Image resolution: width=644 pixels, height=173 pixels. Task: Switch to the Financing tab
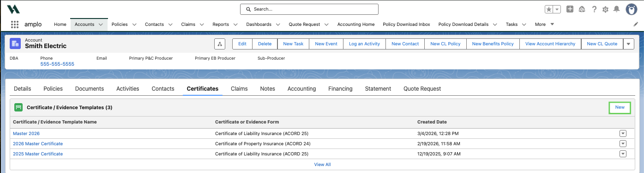pos(340,89)
